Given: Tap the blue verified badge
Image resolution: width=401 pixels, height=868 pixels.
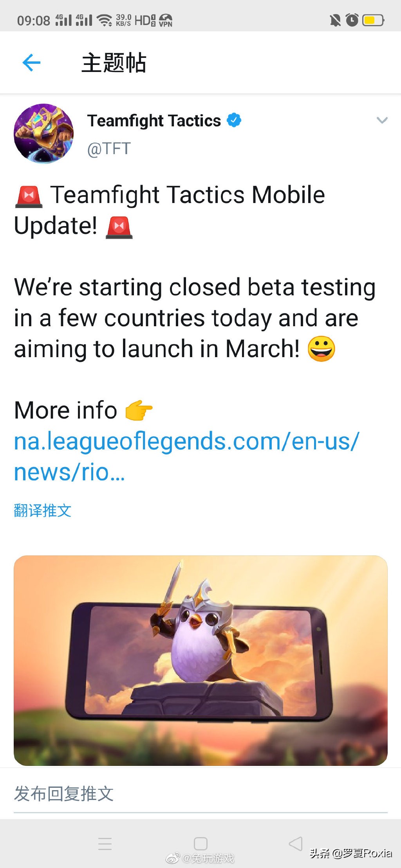Looking at the screenshot, I should pos(234,120).
